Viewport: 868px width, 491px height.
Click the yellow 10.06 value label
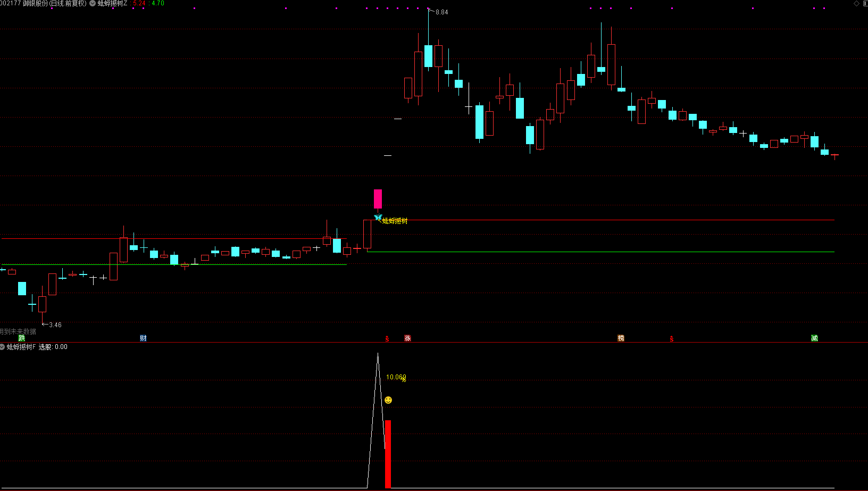[x=396, y=377]
